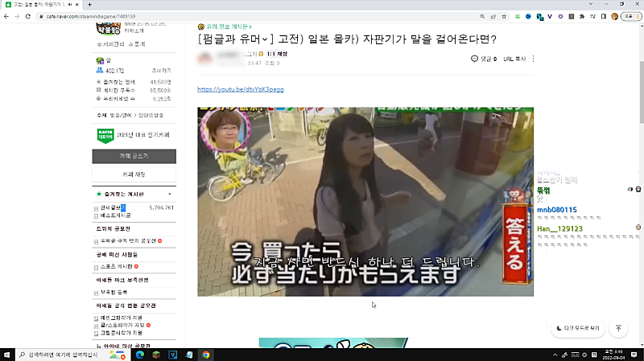Open the green robot-face extension icon

[518, 16]
